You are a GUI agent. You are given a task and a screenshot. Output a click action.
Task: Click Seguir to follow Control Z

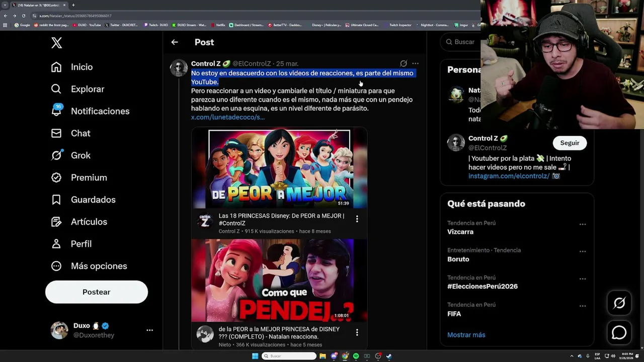[x=570, y=143]
